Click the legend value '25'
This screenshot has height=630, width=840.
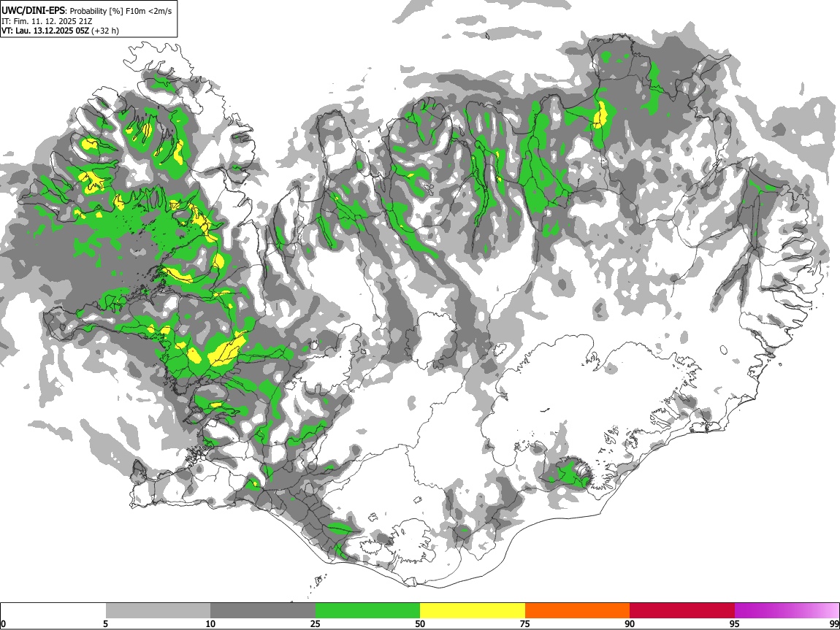click(316, 624)
